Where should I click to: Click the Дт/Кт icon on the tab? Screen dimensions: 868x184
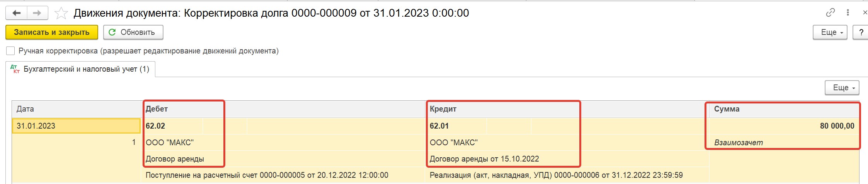15,69
